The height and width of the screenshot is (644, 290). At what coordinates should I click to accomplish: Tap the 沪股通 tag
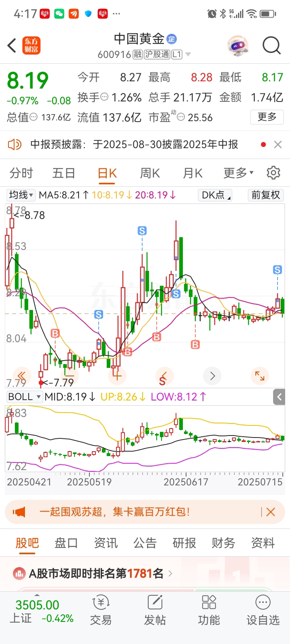(x=157, y=54)
